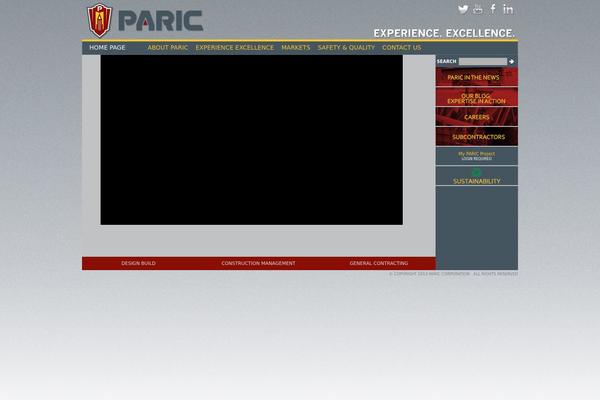Image resolution: width=600 pixels, height=400 pixels.
Task: Click the PARIC shield logo
Action: click(99, 20)
